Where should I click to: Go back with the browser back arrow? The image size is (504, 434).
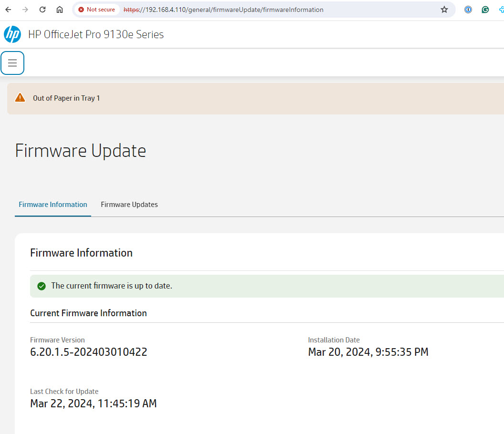pos(9,10)
